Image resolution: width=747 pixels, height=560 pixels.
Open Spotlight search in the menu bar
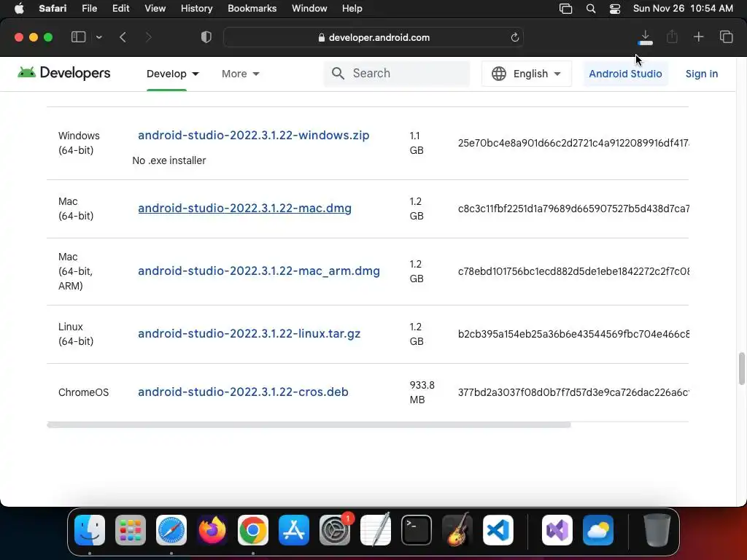(x=591, y=9)
